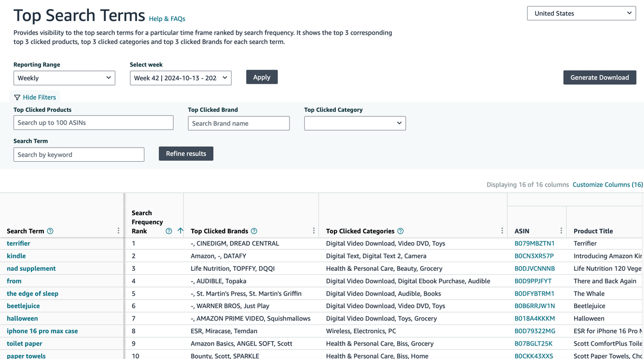Click in the Search by keyword field

coord(78,155)
